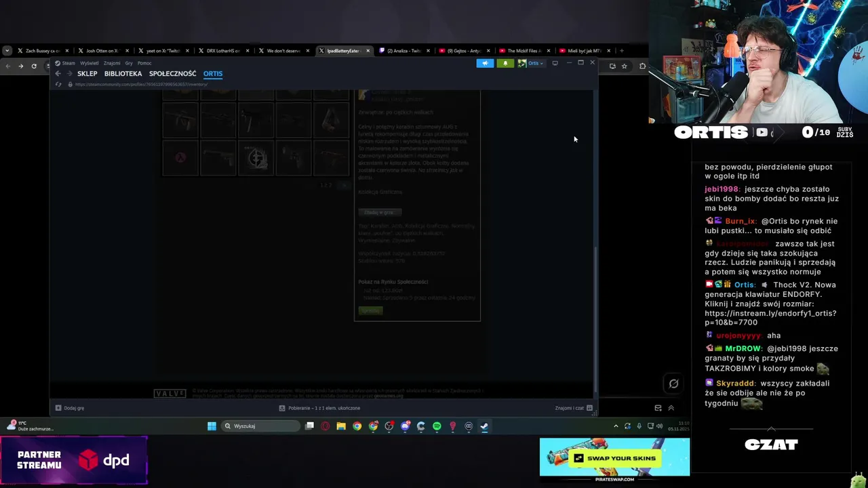Open browser extensions puzzle icon
The height and width of the screenshot is (488, 868).
(x=643, y=66)
